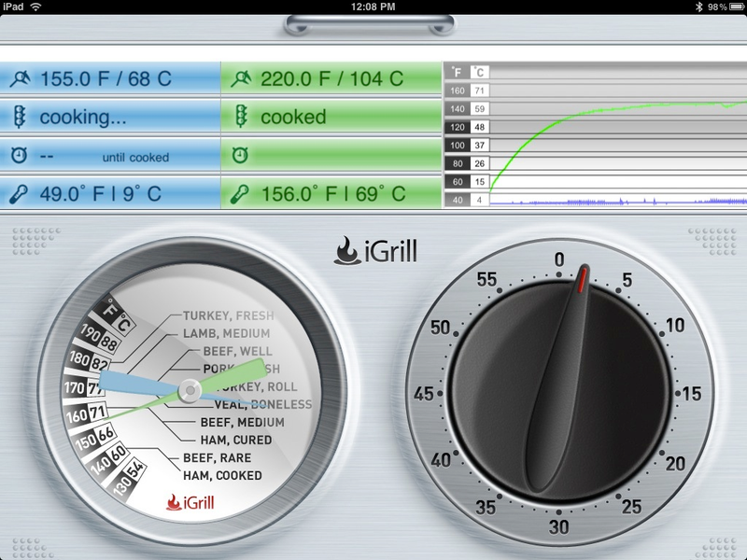The width and height of the screenshot is (747, 560).
Task: Tap the blue probe thermometer icon
Action: click(x=19, y=194)
